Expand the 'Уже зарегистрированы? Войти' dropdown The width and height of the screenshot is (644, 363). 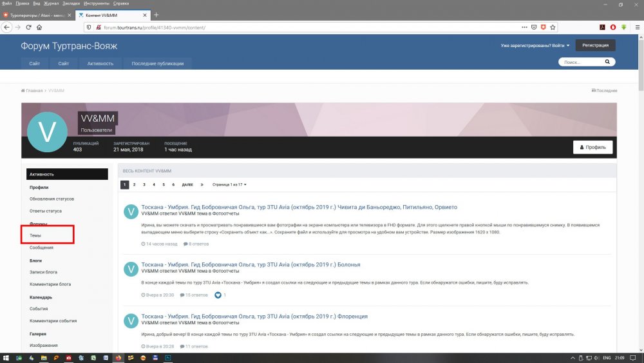point(535,46)
